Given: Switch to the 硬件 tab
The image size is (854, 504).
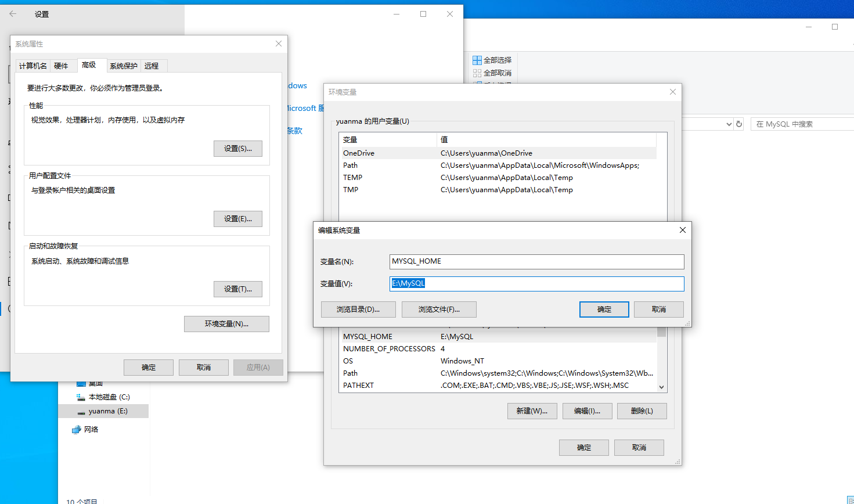Looking at the screenshot, I should click(61, 66).
